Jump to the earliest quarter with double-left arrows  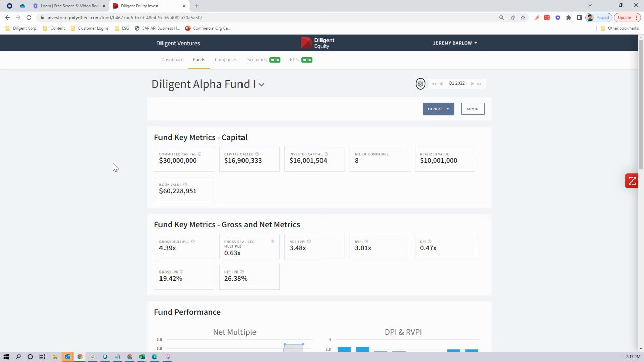pos(434,84)
